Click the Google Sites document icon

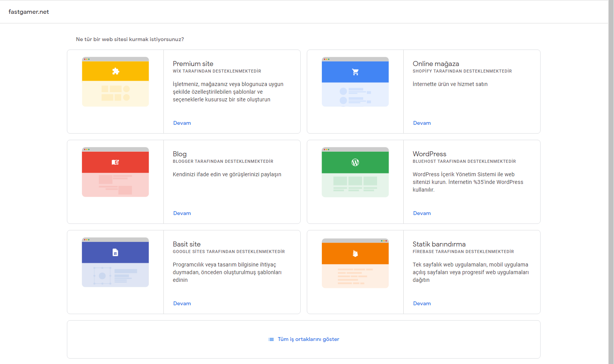point(115,252)
